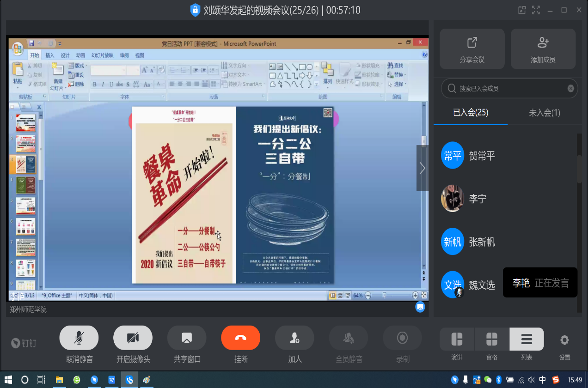Viewport: 588px width, 388px height.
Task: Open the settings (设置) gear icon
Action: 564,340
